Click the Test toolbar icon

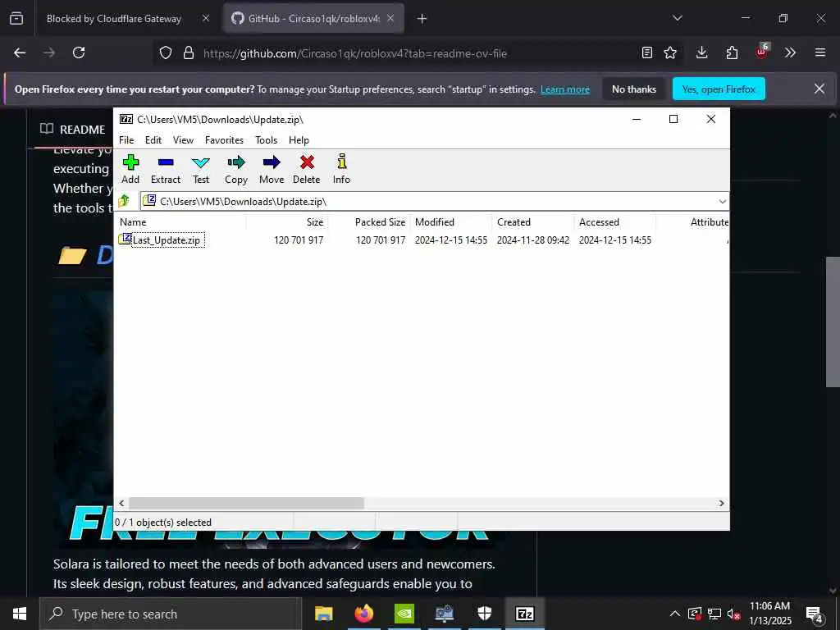pyautogui.click(x=201, y=169)
